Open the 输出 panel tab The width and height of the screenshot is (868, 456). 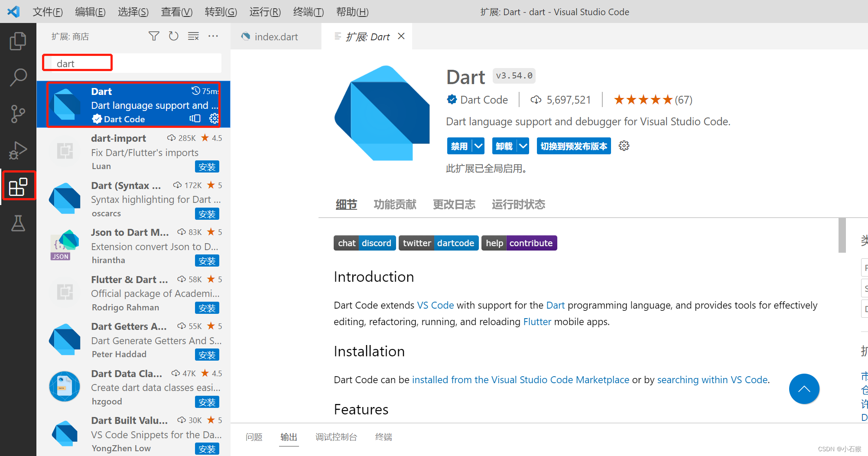tap(289, 437)
